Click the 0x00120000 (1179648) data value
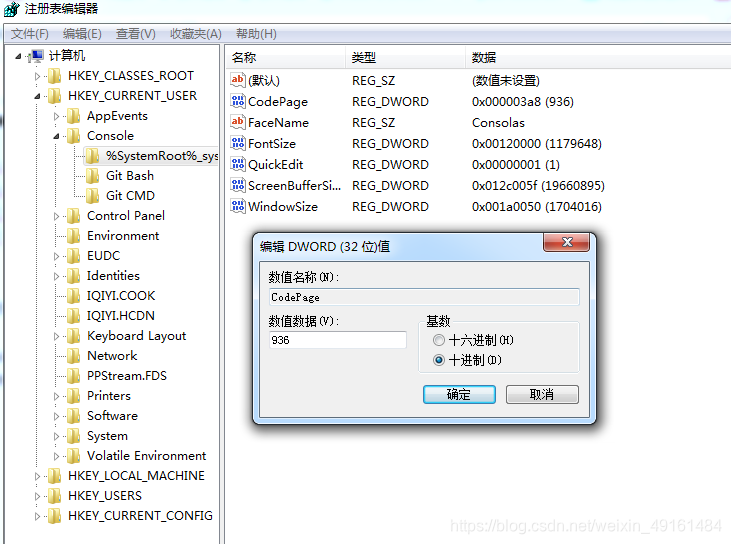This screenshot has height=544, width=731. click(x=537, y=144)
